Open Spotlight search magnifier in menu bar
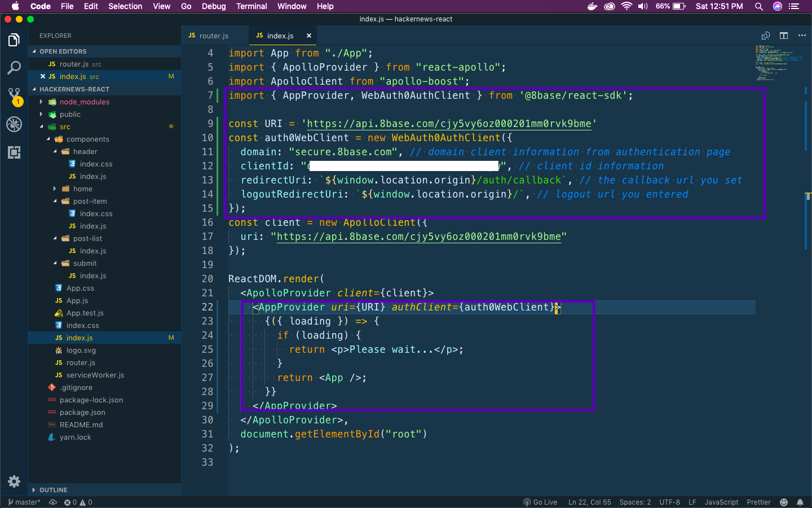812x508 pixels. point(759,6)
